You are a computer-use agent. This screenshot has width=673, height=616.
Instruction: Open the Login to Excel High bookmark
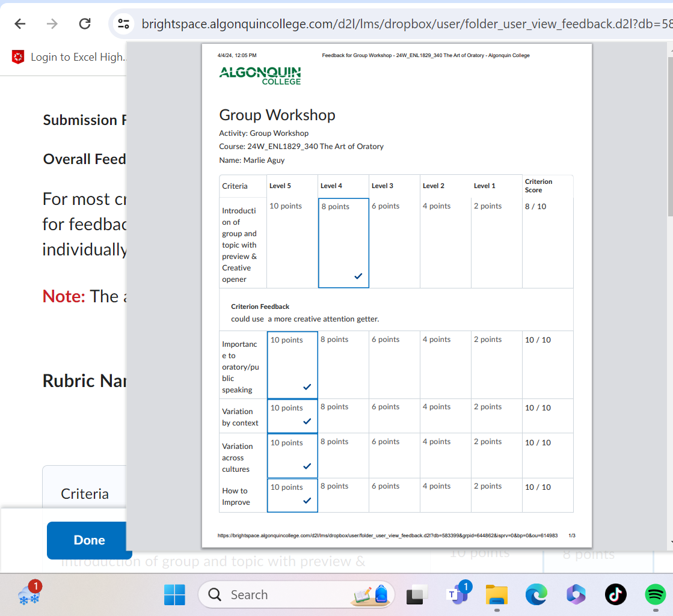coord(70,57)
